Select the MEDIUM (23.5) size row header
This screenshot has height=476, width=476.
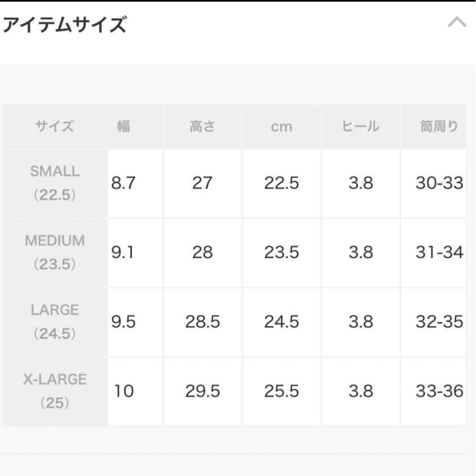point(55,252)
